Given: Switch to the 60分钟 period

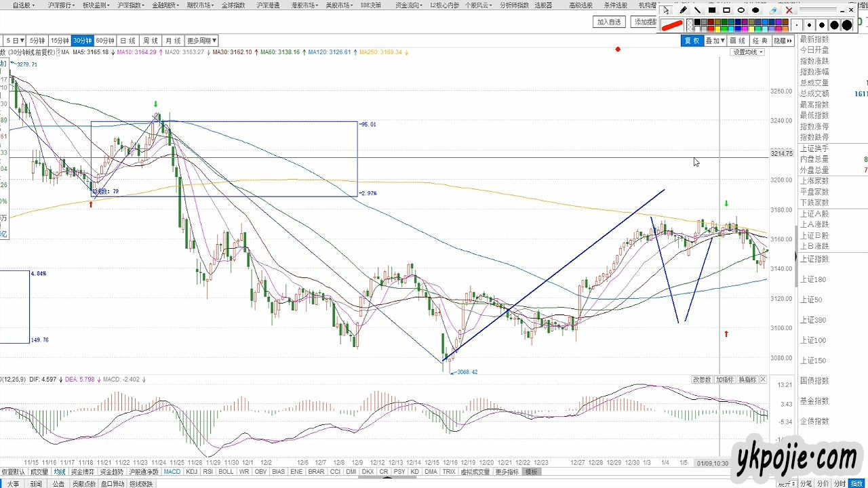Looking at the screenshot, I should tap(104, 41).
